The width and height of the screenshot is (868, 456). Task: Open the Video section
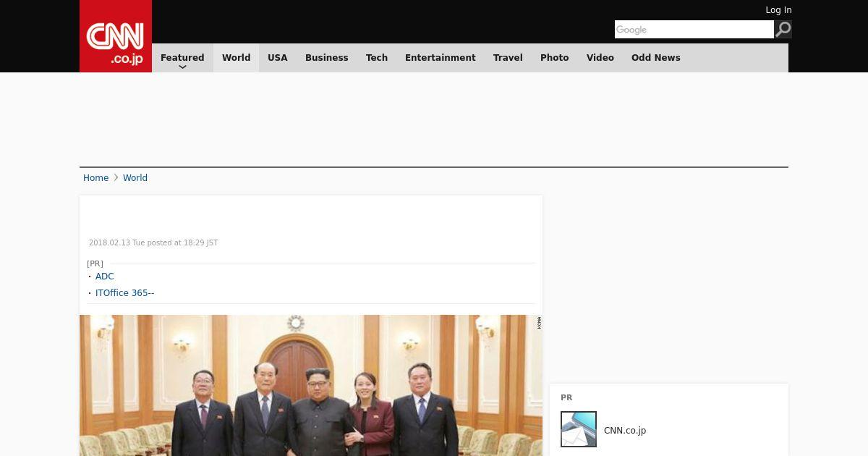[x=600, y=58]
